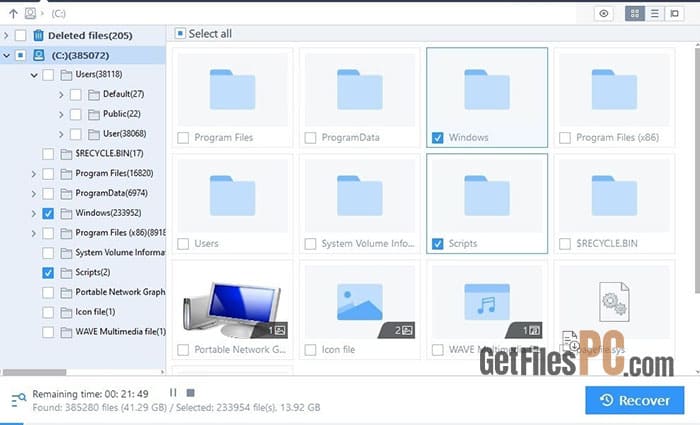This screenshot has width=700, height=425.
Task: Toggle the Select all checkbox
Action: click(x=180, y=33)
